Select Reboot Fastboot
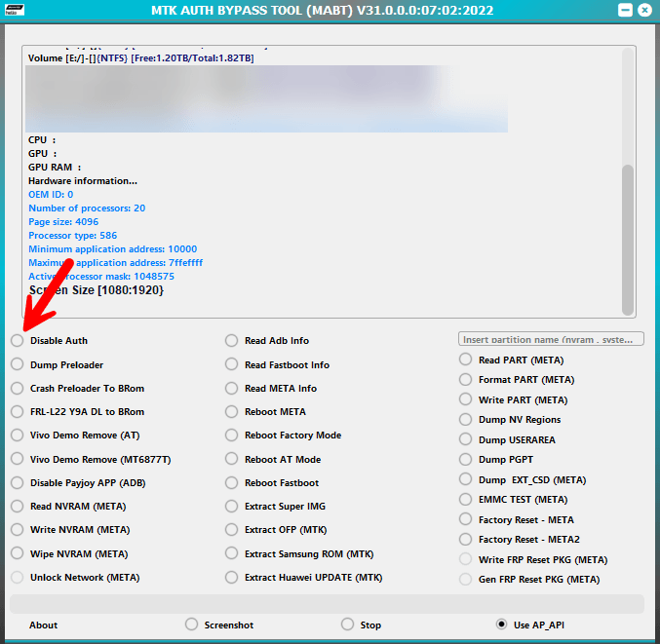660x644 pixels. click(x=231, y=482)
